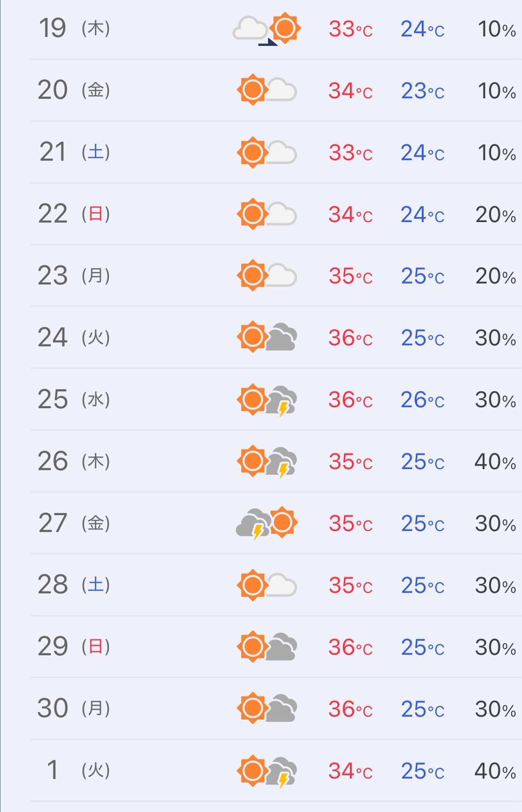Select the 10% precipitation value for the 19th
Screen dimensions: 522x812
coord(497,30)
